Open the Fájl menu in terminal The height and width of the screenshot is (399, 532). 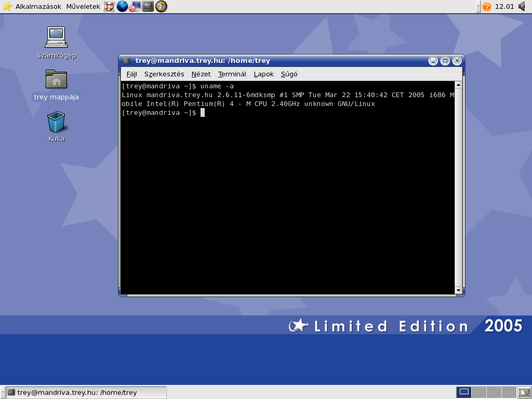131,74
